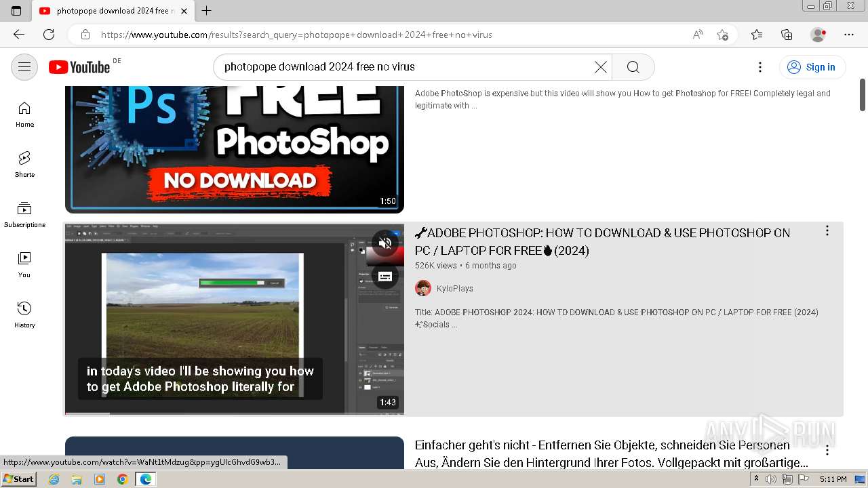Open the tab actions menu
The width and height of the screenshot is (868, 488).
pos(16,11)
